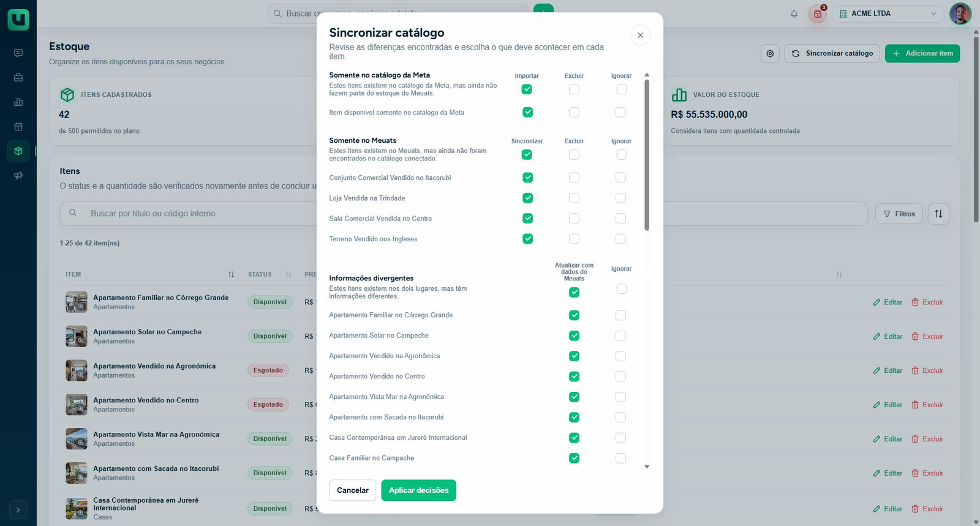Screen dimensions: 980x526
Task: Click Excluir trash for Apartamento Solar no Campeche
Action: (x=927, y=336)
